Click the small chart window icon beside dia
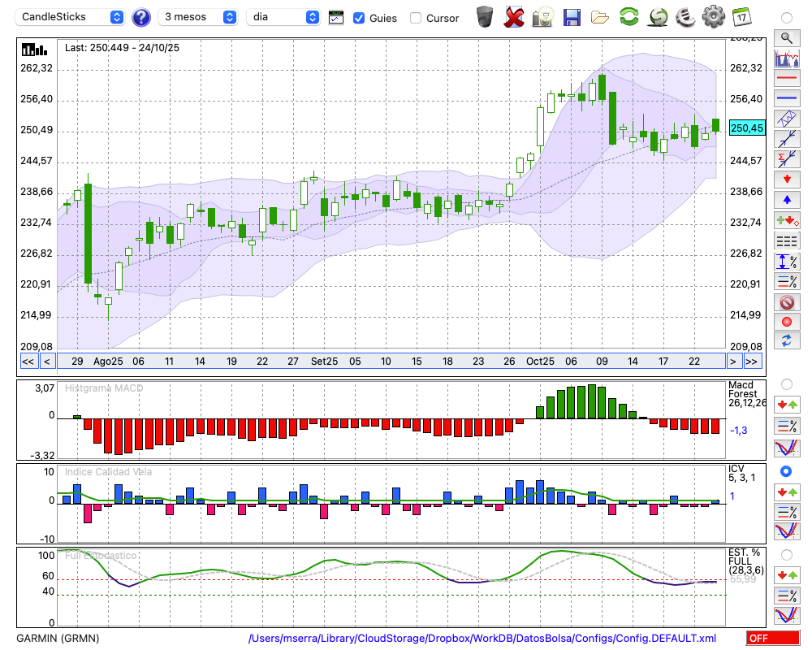The image size is (812, 650). pyautogui.click(x=336, y=18)
